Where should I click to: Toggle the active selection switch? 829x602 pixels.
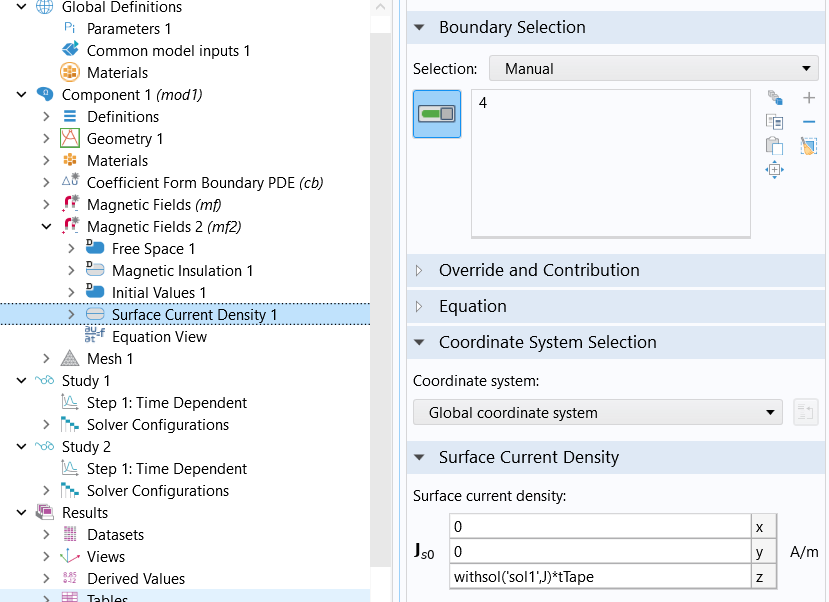[x=437, y=114]
